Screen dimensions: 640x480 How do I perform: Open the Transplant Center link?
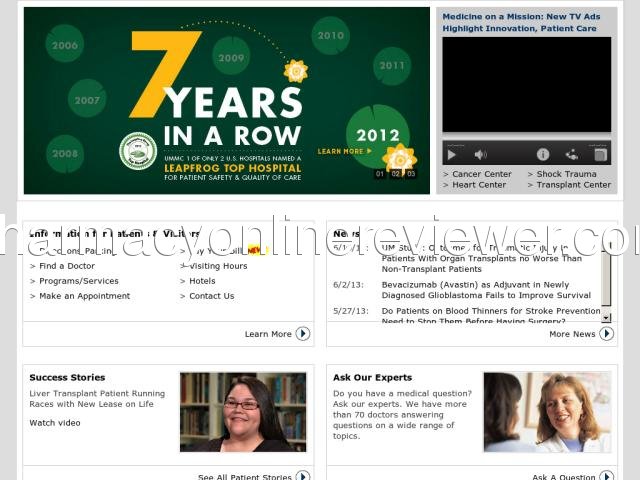(573, 185)
